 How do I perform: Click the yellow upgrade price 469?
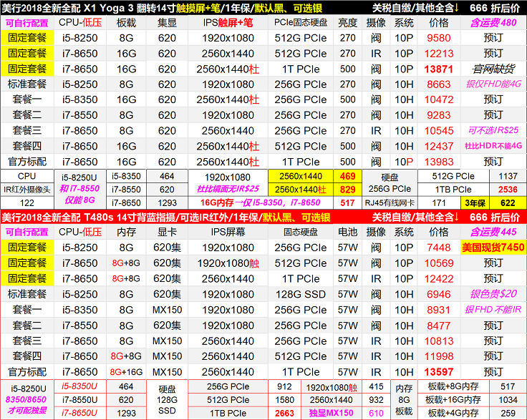coord(347,176)
